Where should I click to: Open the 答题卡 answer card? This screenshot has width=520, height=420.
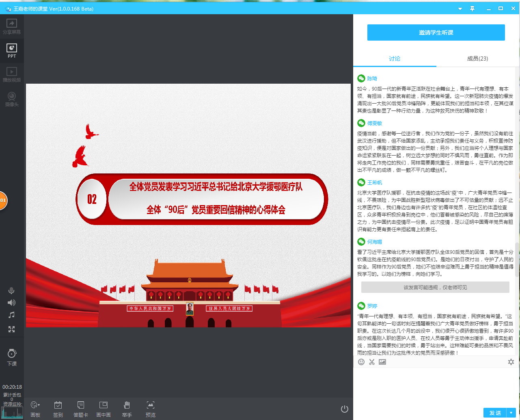[80, 408]
